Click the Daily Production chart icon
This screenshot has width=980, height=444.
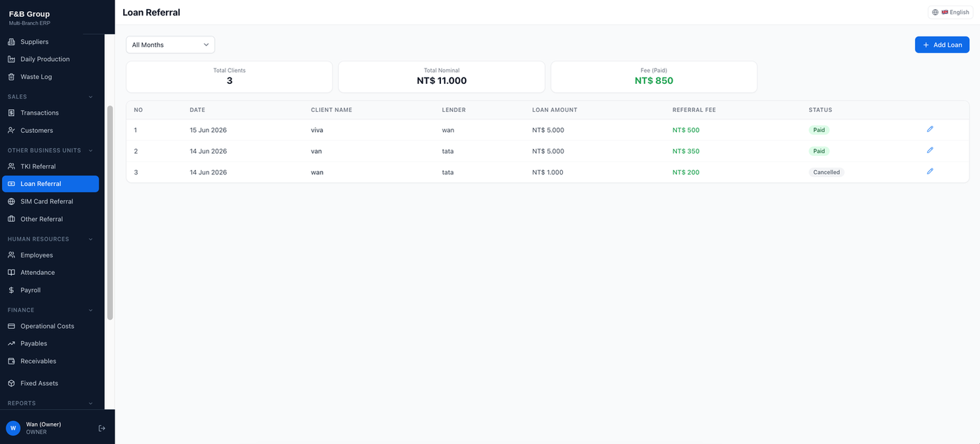(x=11, y=59)
